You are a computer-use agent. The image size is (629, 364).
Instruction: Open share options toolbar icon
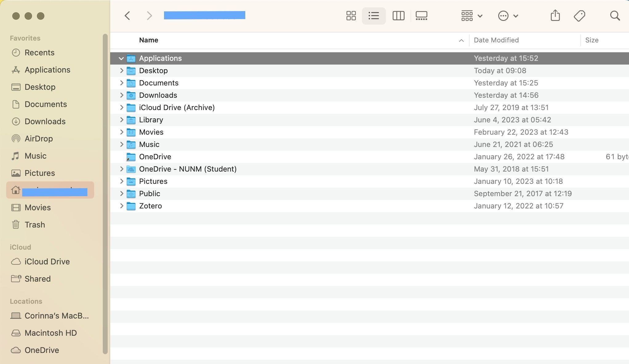[x=555, y=16]
